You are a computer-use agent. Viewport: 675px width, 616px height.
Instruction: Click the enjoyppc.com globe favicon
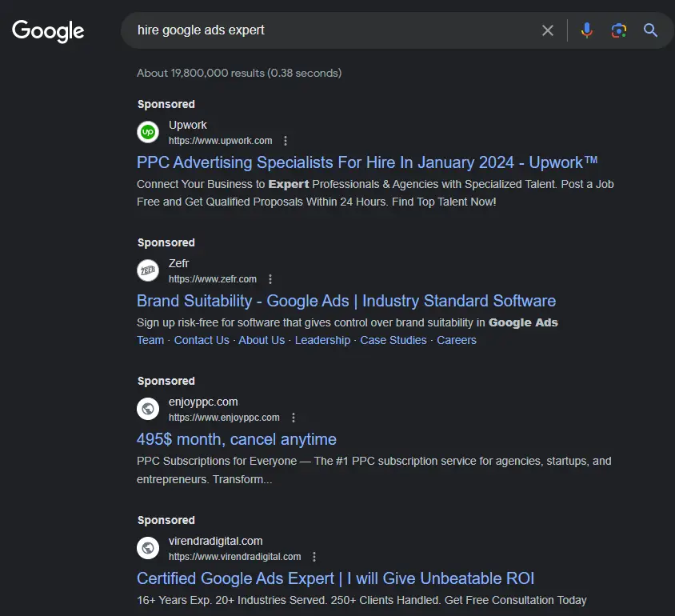pos(148,409)
